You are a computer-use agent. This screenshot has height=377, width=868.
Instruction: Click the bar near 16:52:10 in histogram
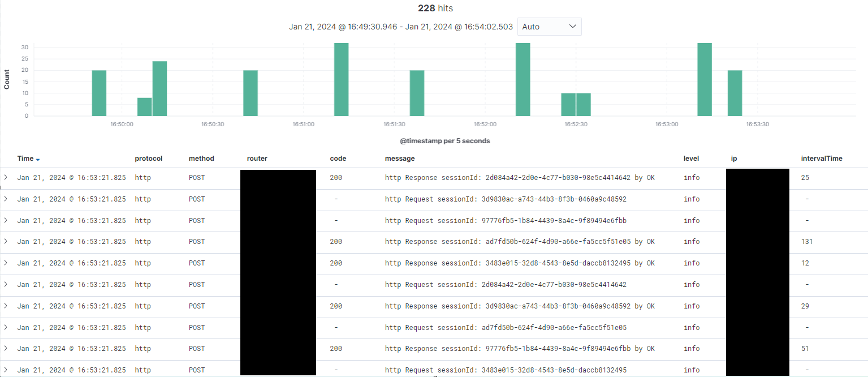pos(522,79)
